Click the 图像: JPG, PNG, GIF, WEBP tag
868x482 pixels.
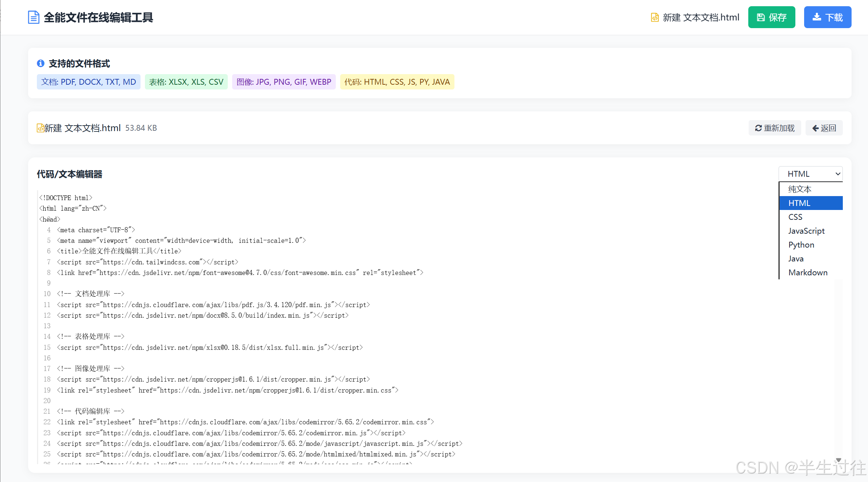pos(284,82)
